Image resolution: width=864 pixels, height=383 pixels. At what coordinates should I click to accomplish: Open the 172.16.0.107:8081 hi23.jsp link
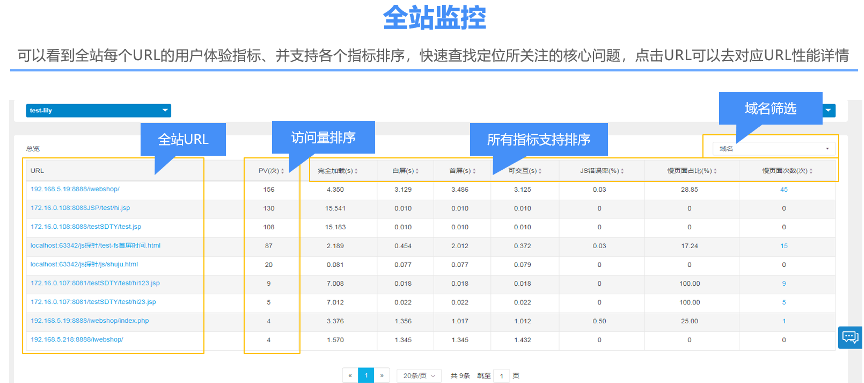click(x=94, y=302)
